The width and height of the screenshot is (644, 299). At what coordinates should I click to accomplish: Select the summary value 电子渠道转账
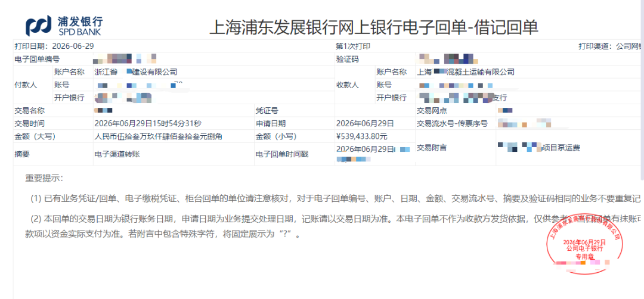click(x=117, y=154)
